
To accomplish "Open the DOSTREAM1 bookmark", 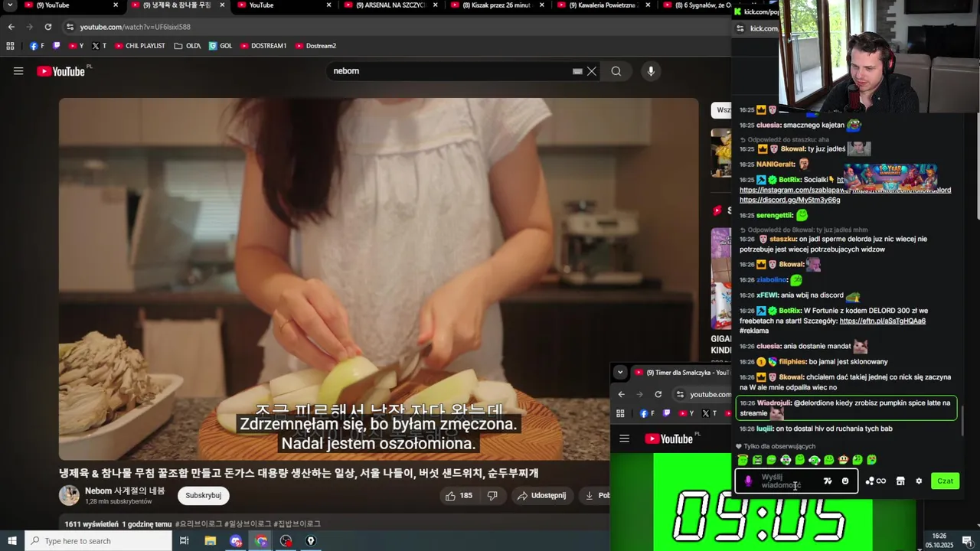I will pyautogui.click(x=263, y=46).
